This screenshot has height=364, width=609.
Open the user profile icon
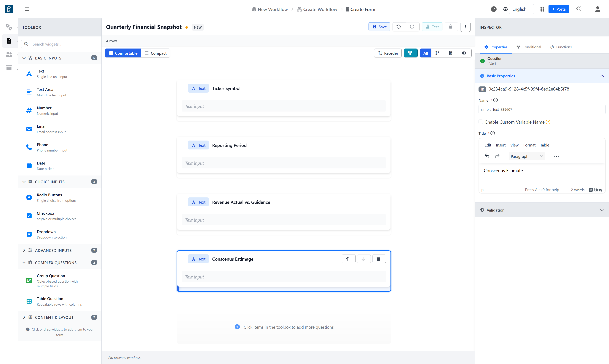coord(597,9)
